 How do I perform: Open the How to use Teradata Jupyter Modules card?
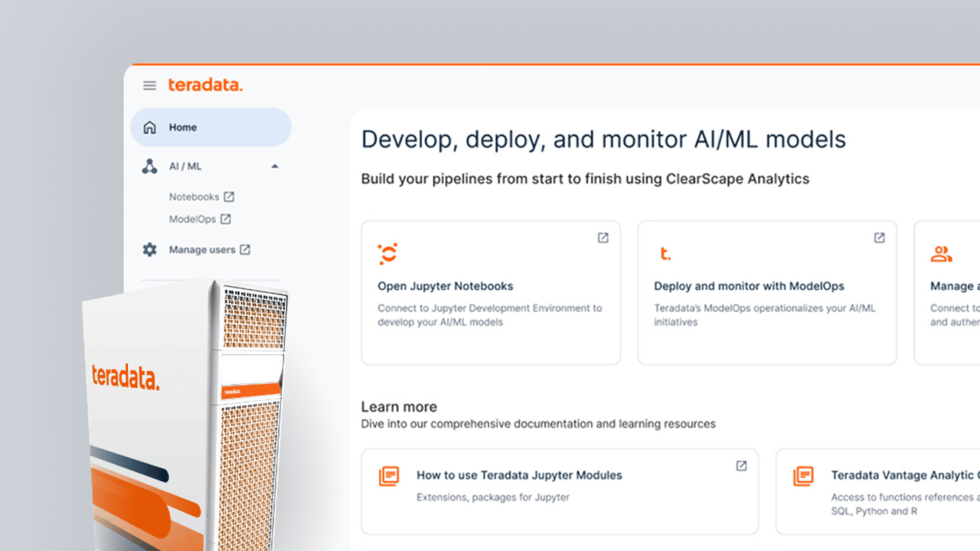pos(559,491)
